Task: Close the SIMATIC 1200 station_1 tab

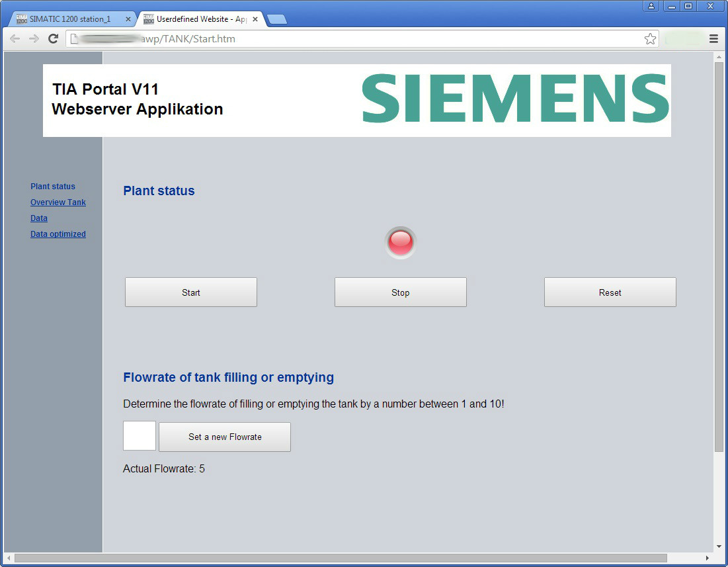Action: pos(128,19)
